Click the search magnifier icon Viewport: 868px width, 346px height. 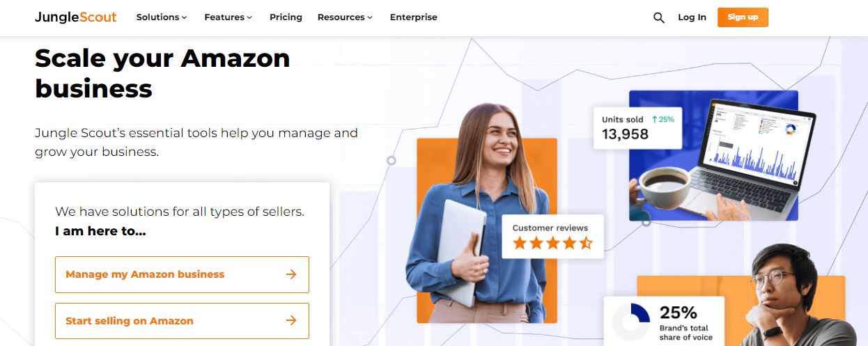[659, 17]
